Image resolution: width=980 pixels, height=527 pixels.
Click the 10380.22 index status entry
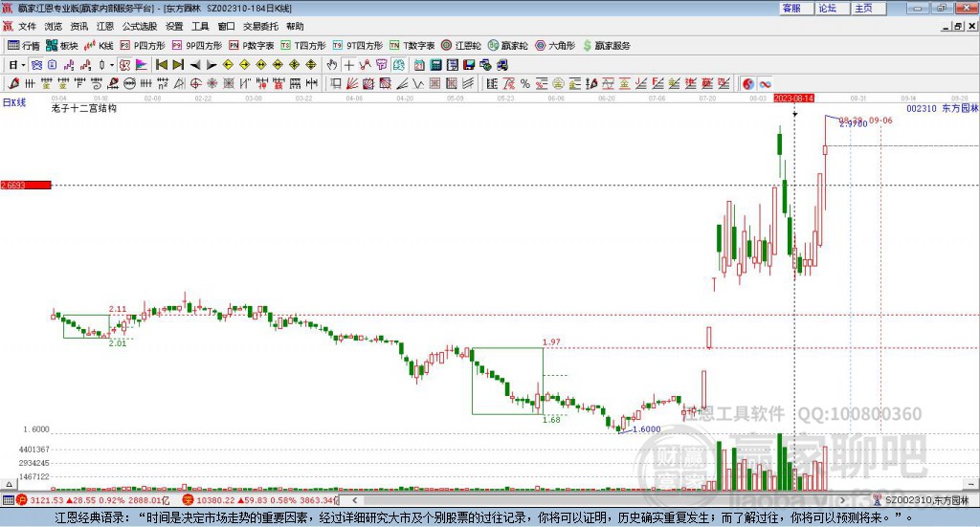coord(260,500)
